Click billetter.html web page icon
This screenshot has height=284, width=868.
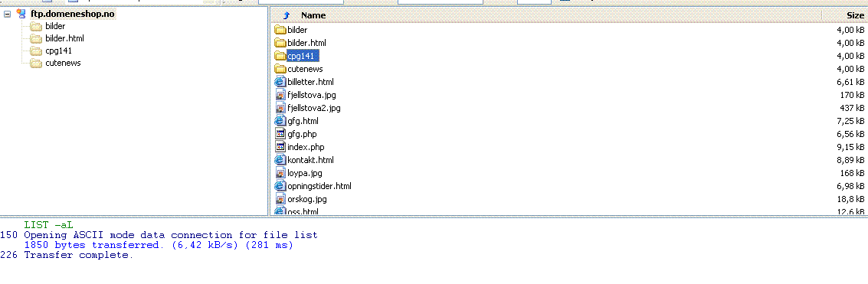point(280,82)
